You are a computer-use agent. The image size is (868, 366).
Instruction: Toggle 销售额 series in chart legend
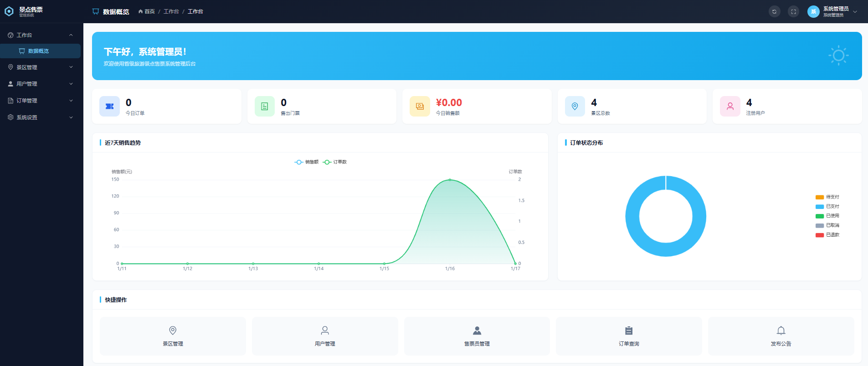click(x=307, y=162)
